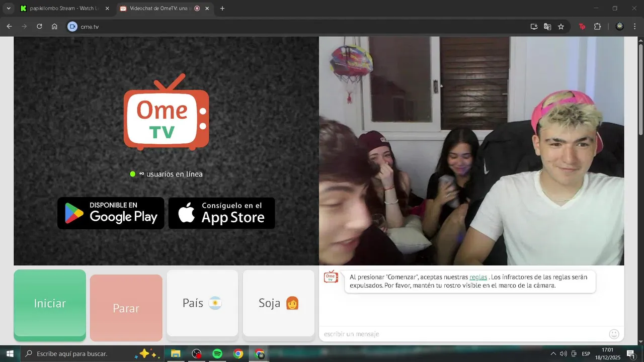Click the taskbar search box

(x=92, y=354)
